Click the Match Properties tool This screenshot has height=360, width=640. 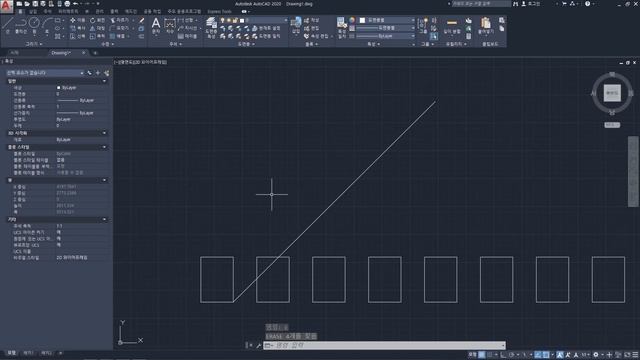tap(342, 28)
